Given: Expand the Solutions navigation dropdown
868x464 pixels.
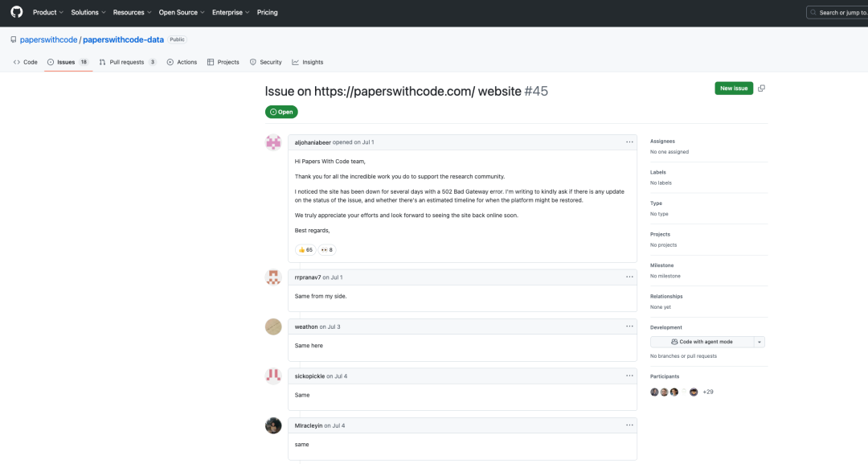Looking at the screenshot, I should [x=88, y=12].
